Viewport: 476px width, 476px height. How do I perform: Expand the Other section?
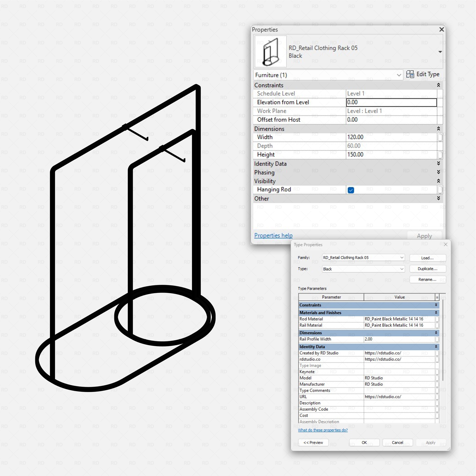click(x=439, y=198)
